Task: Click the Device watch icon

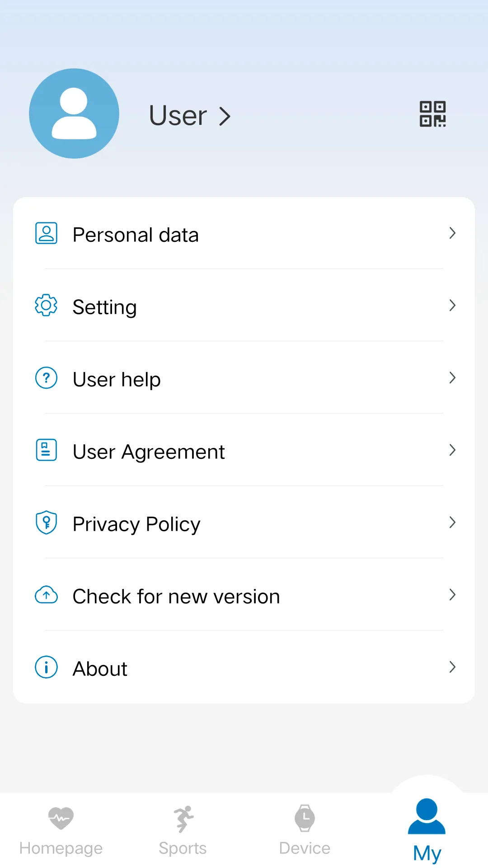Action: [x=305, y=818]
